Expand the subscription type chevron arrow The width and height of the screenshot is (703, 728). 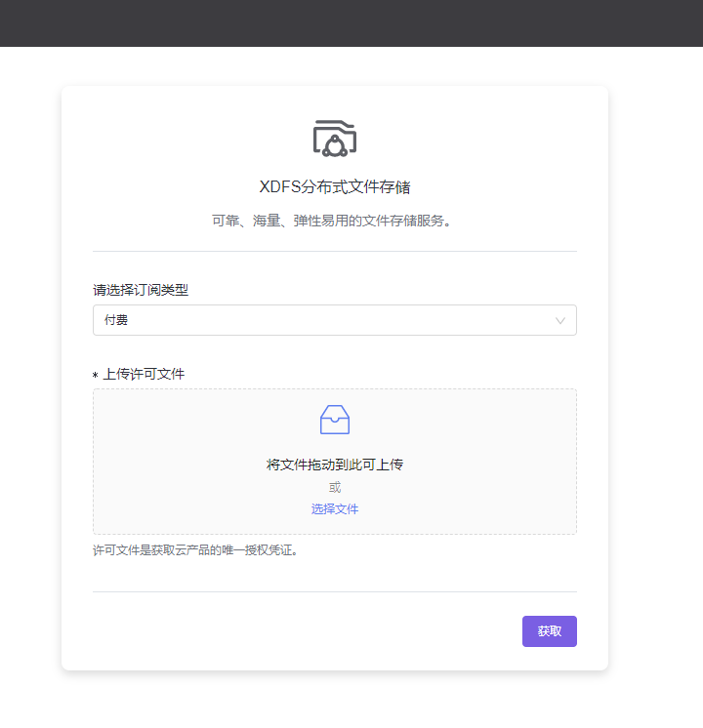pyautogui.click(x=560, y=320)
